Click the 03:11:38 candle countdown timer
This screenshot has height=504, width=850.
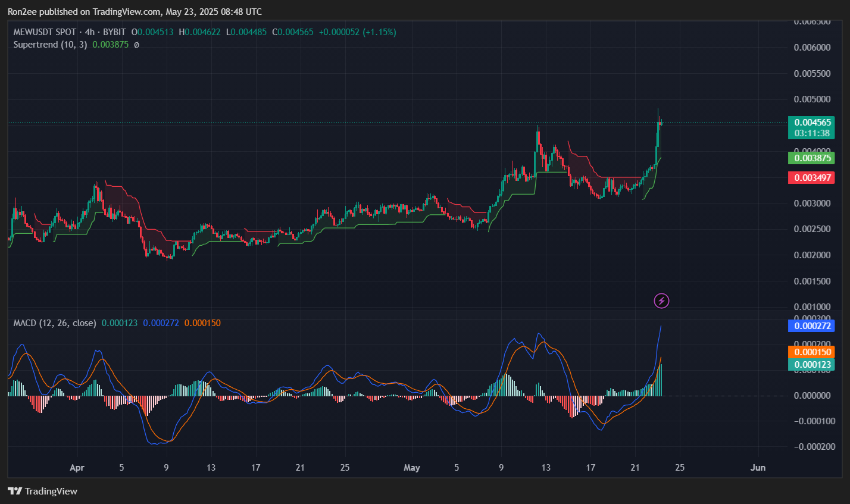coord(811,133)
